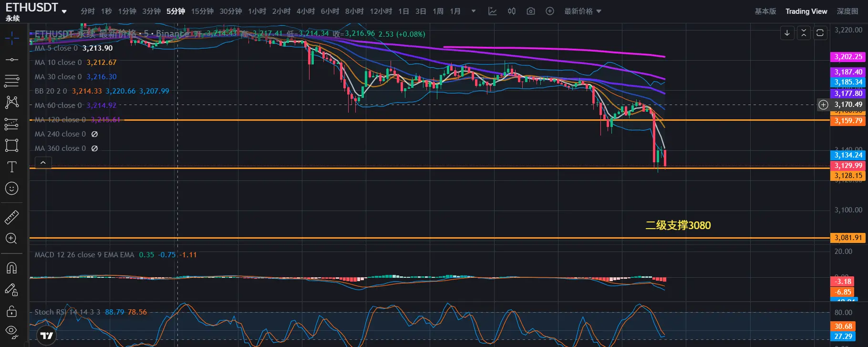
Task: Toggle hide all drawings eye icon
Action: [x=12, y=332]
